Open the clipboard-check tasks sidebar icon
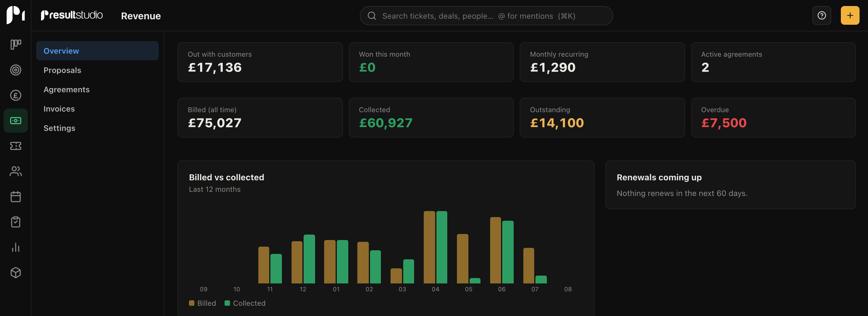Screen dimensions: 868x316 point(15,222)
